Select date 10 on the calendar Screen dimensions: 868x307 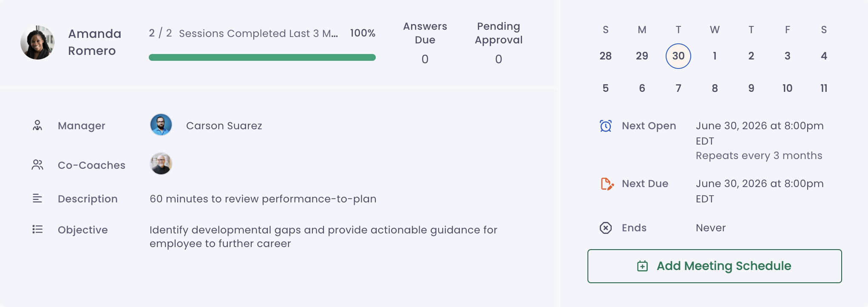tap(787, 88)
